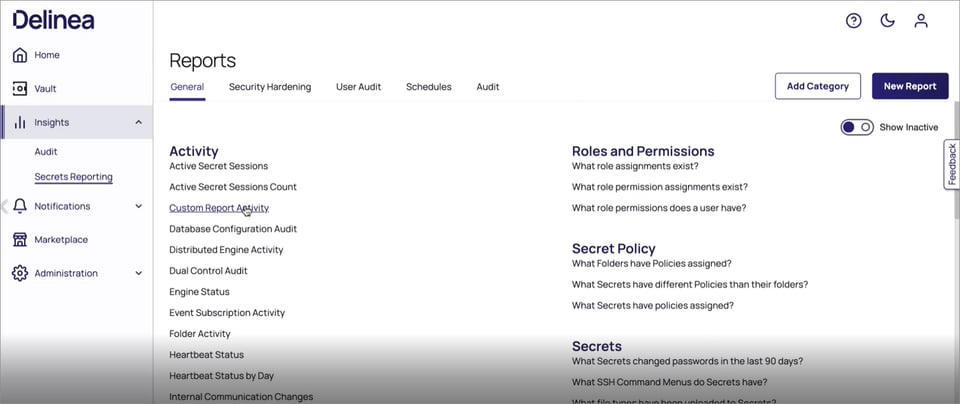Switch to Security Hardening tab
This screenshot has height=404, width=960.
point(270,87)
